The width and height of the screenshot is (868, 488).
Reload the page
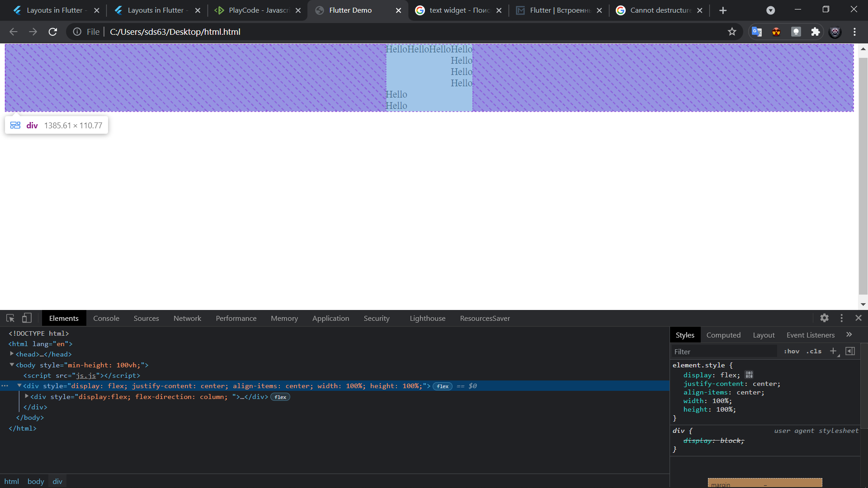click(53, 32)
